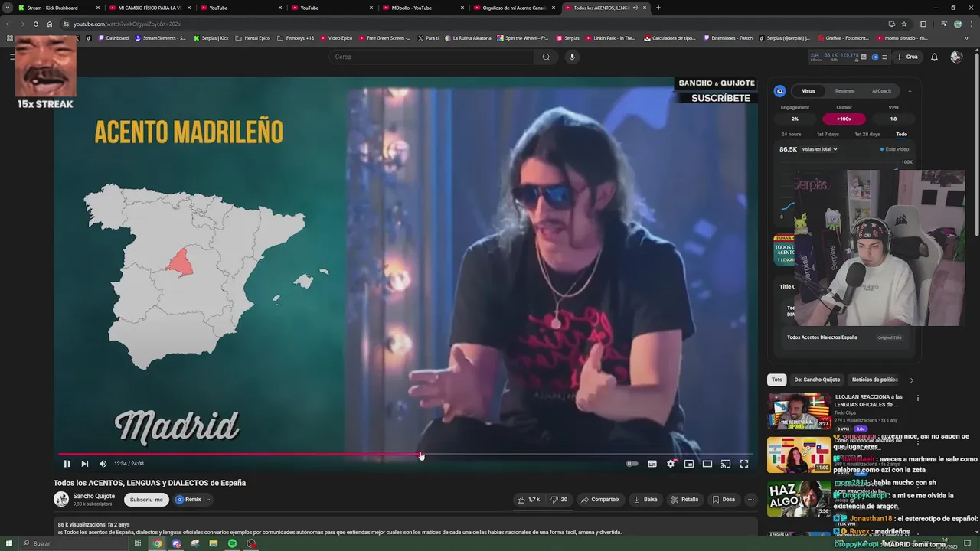Screen dimensions: 980x551
Task: Click the YouTube search field
Action: tap(431, 57)
